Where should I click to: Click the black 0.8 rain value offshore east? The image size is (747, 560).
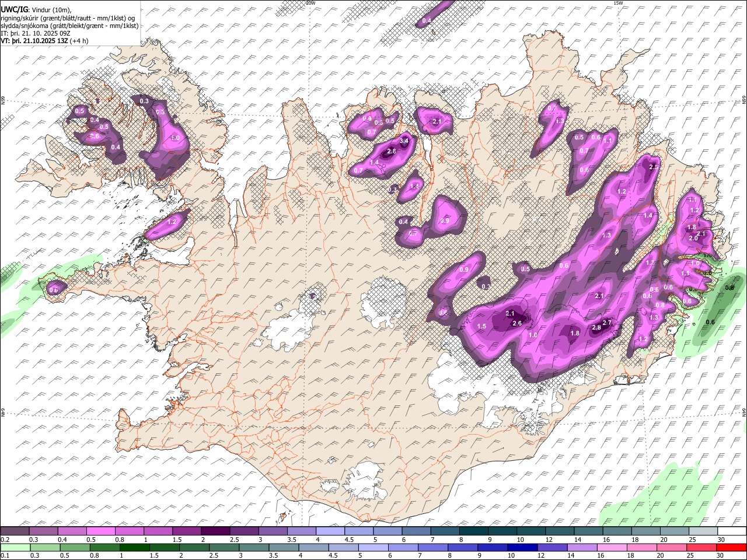(729, 288)
